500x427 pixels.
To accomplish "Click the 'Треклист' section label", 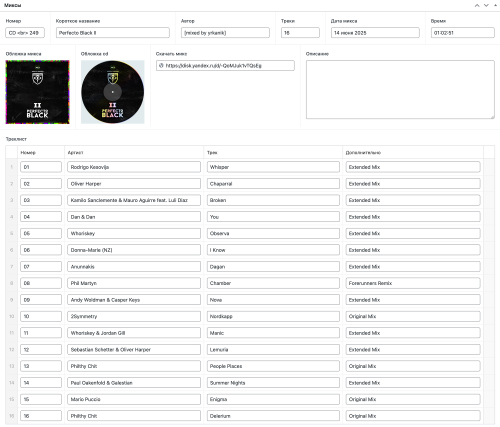I will pos(16,139).
